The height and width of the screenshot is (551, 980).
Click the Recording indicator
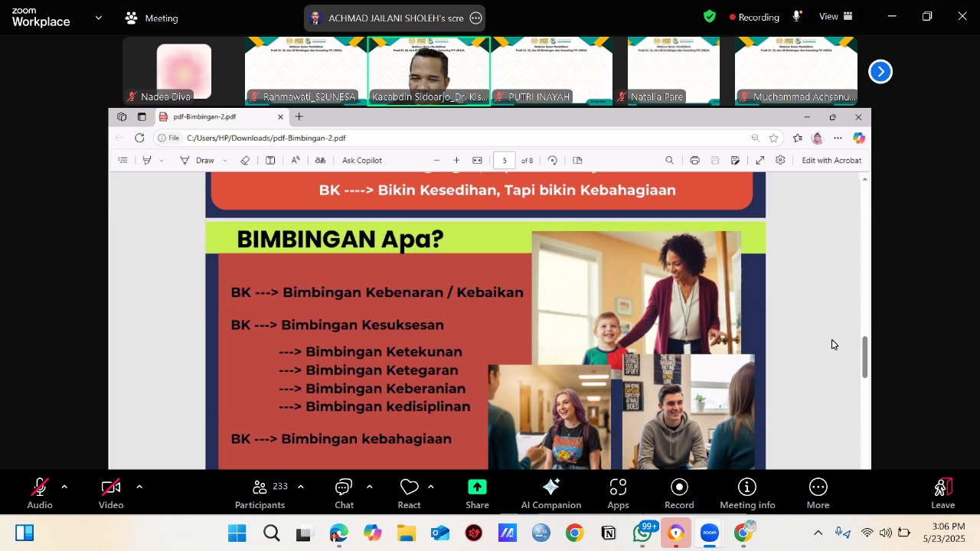tap(754, 17)
